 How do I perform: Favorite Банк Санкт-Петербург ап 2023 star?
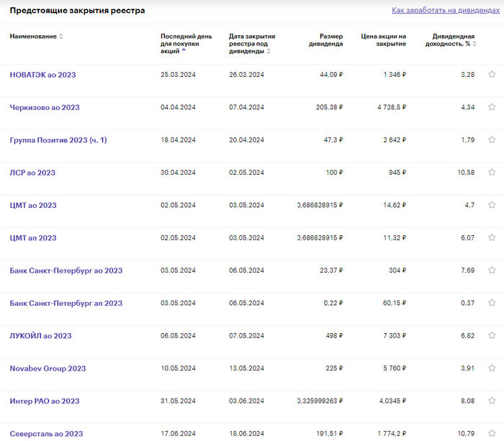click(x=492, y=303)
